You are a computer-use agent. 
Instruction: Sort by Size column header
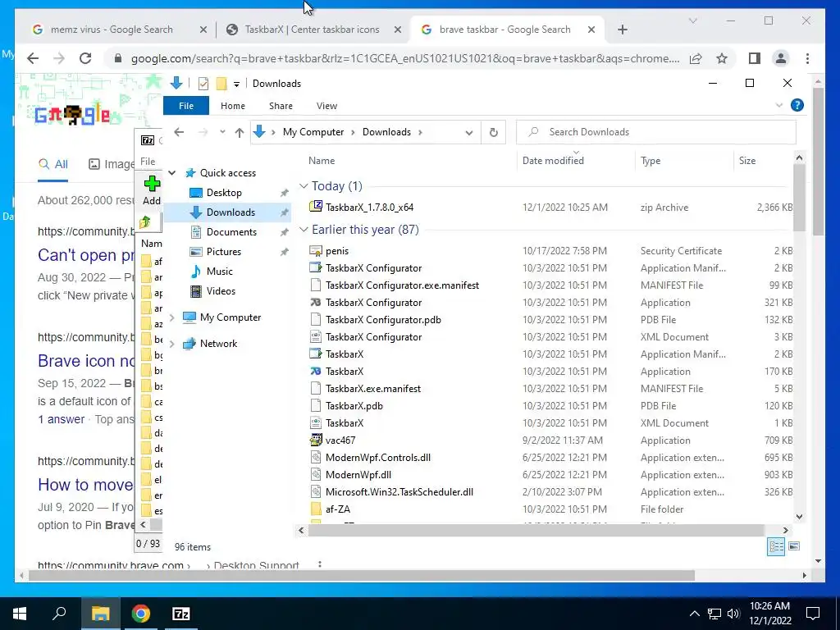[746, 161]
